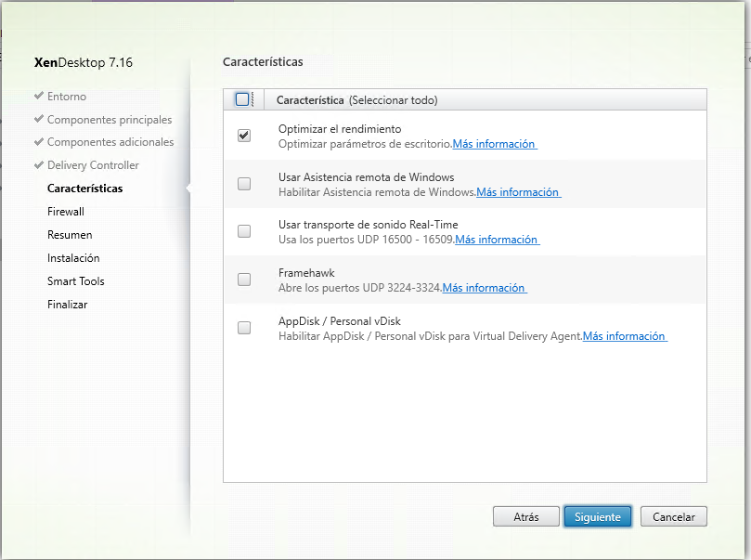Open Más información link for Asistencia remota
Viewport: 751px width, 560px height.
point(518,192)
